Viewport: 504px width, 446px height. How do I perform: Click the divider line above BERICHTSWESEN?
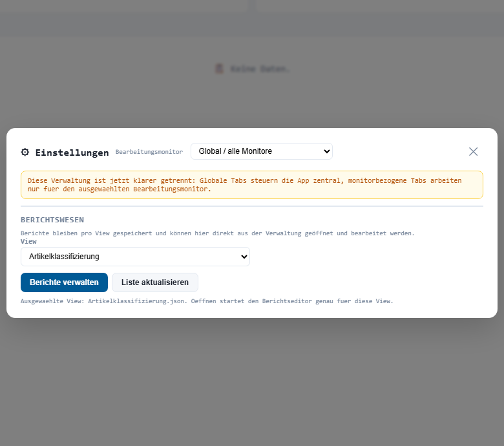[x=251, y=206]
